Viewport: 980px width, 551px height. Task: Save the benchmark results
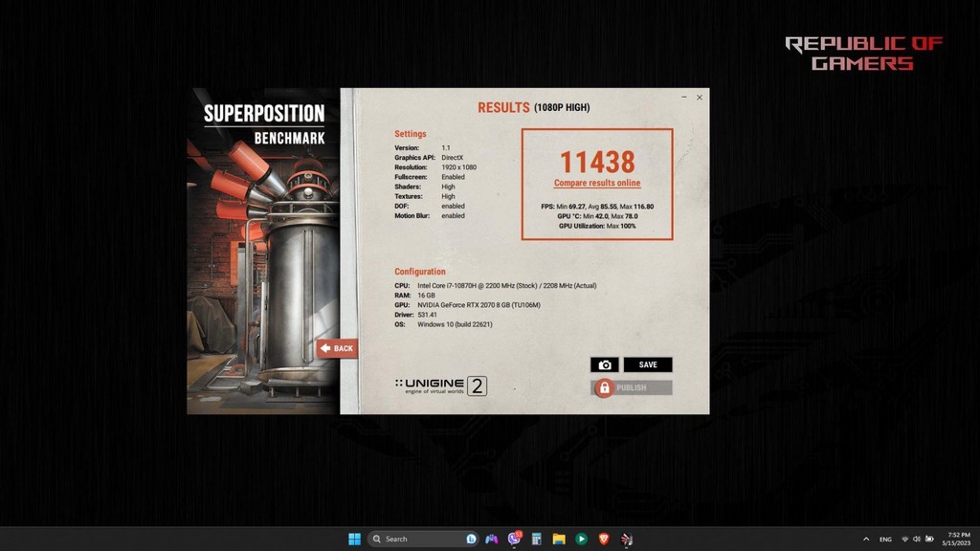pos(648,364)
